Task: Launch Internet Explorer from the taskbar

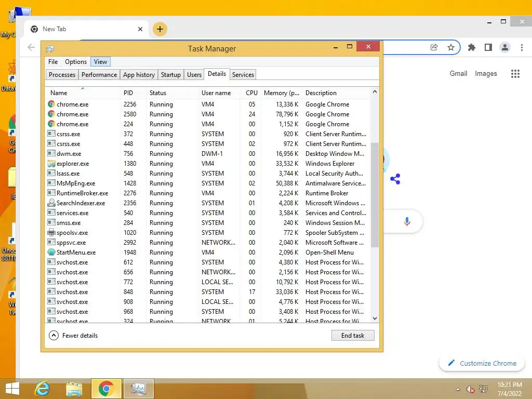Action: [x=43, y=389]
